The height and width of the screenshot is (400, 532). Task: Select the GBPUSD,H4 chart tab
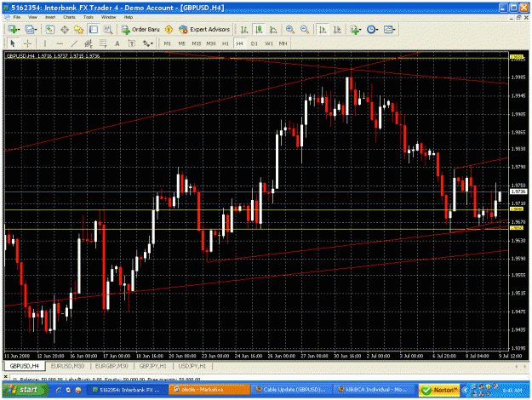click(x=25, y=366)
